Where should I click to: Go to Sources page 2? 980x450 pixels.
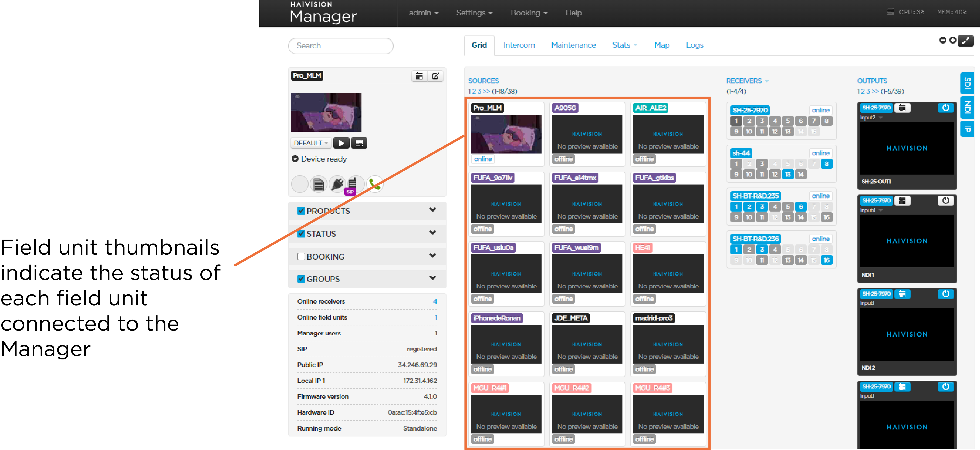(x=475, y=91)
